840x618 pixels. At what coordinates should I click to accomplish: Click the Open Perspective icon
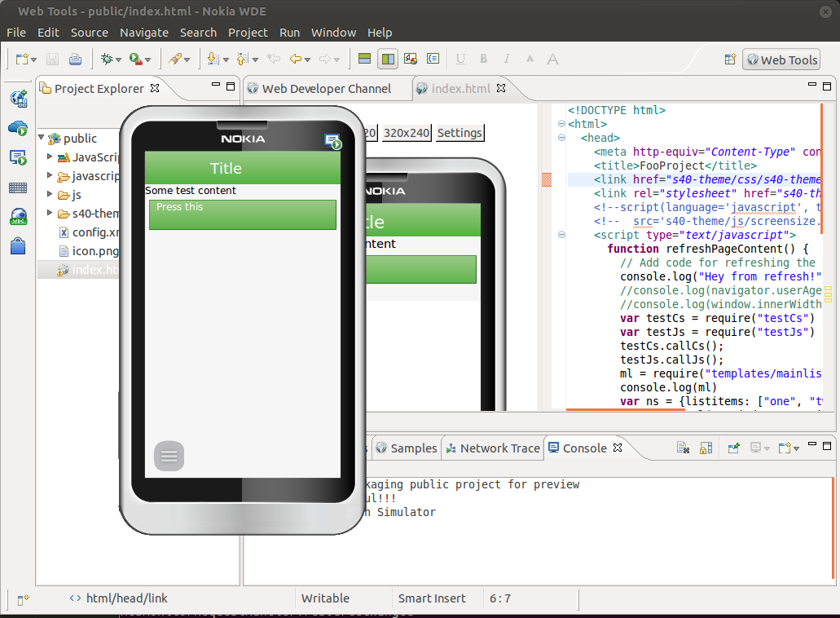730,60
